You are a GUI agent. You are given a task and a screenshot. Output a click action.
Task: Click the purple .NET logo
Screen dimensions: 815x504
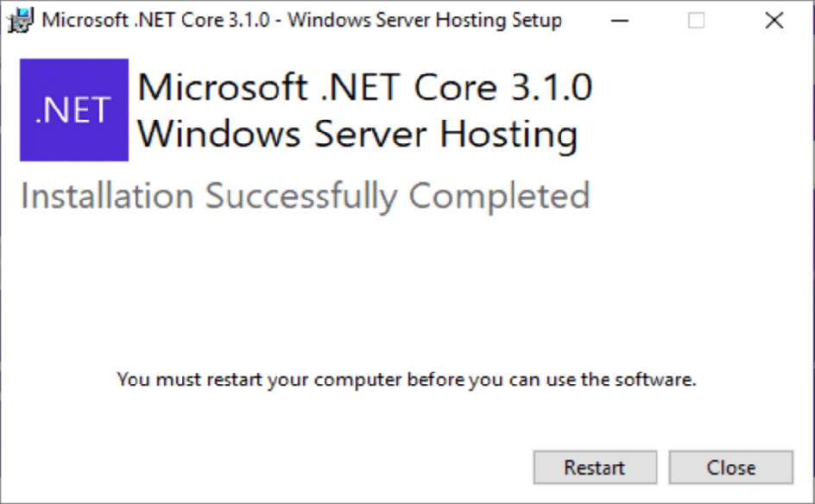(x=74, y=110)
